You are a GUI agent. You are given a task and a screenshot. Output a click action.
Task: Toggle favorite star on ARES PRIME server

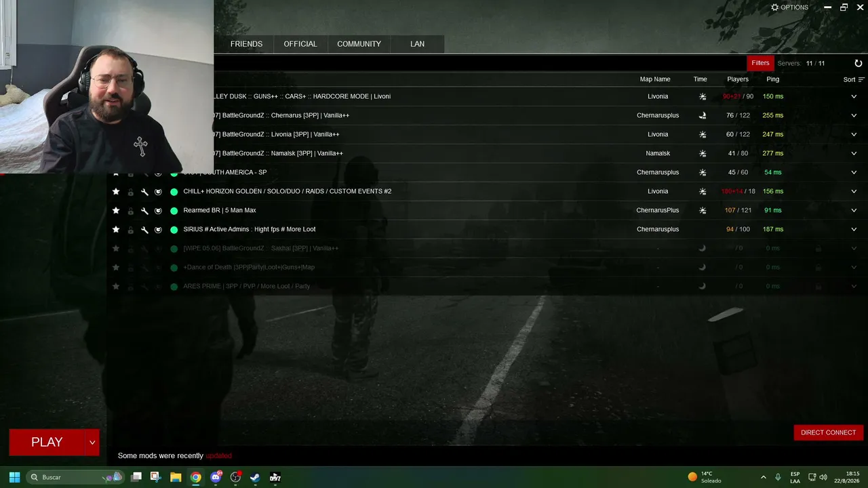(x=116, y=287)
